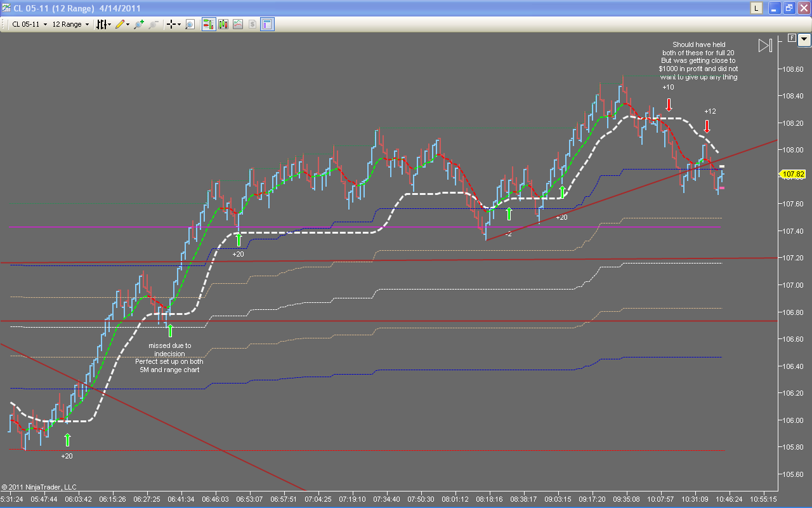
Task: Click the green up arrow above '-2'
Action: pos(509,214)
